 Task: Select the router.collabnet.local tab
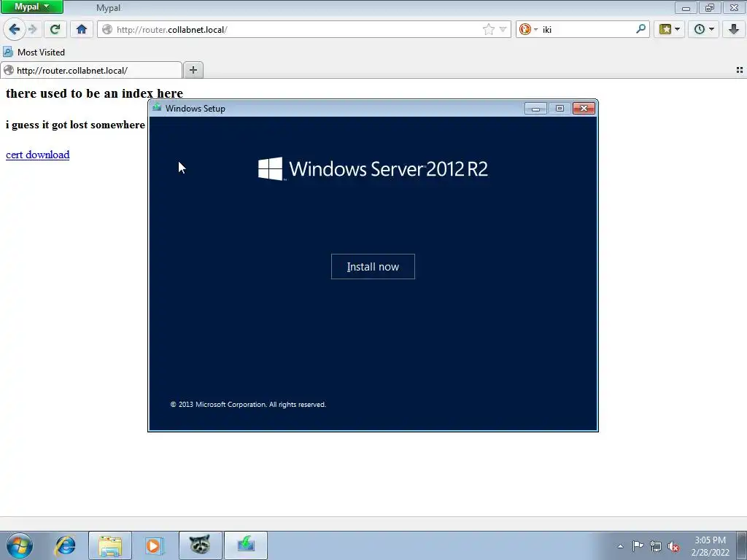[91, 71]
